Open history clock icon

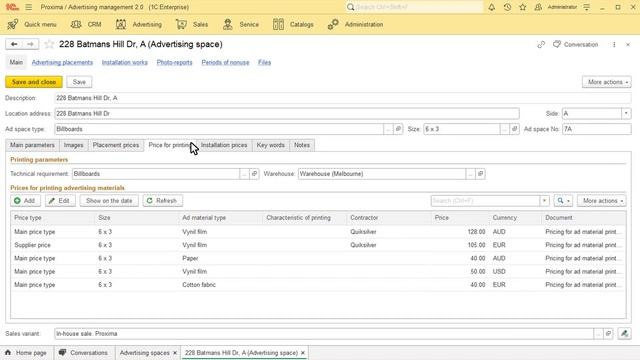click(x=507, y=7)
